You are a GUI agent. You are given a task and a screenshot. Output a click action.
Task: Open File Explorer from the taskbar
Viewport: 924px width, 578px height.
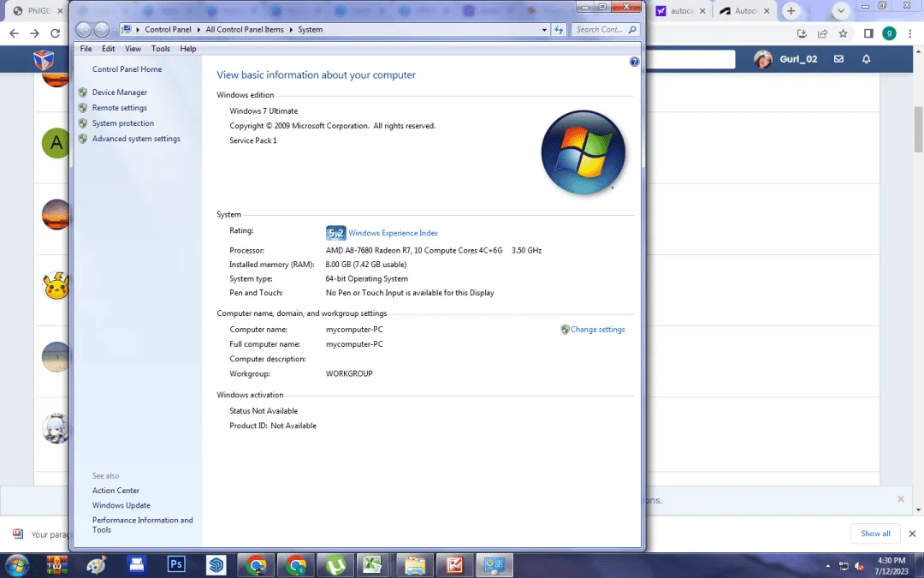point(415,565)
